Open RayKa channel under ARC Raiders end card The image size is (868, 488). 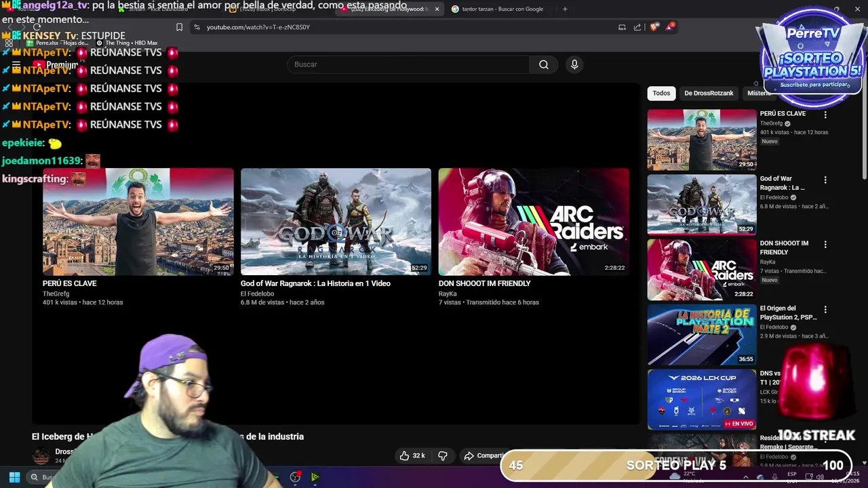pos(448,293)
